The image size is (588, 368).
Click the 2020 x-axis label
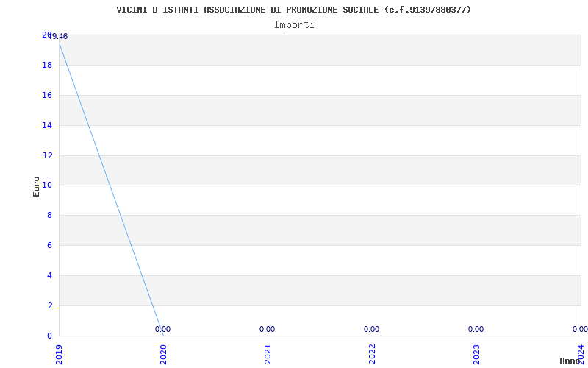click(x=163, y=354)
